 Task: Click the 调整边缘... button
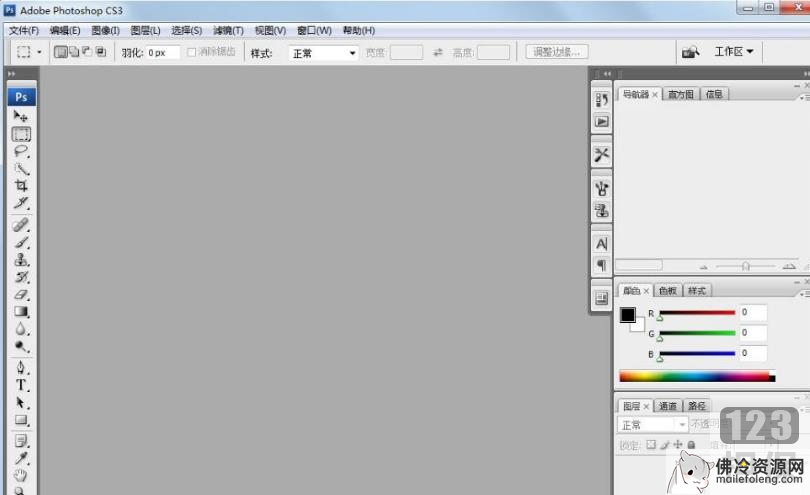[558, 52]
